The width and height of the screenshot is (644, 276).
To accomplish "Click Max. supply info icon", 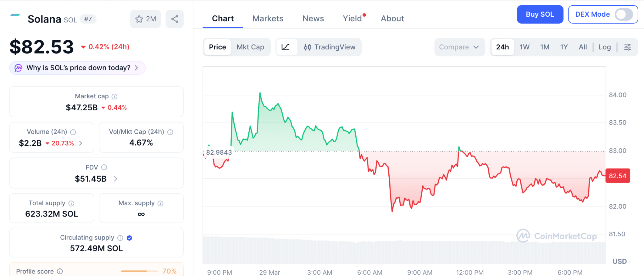I will 160,203.
